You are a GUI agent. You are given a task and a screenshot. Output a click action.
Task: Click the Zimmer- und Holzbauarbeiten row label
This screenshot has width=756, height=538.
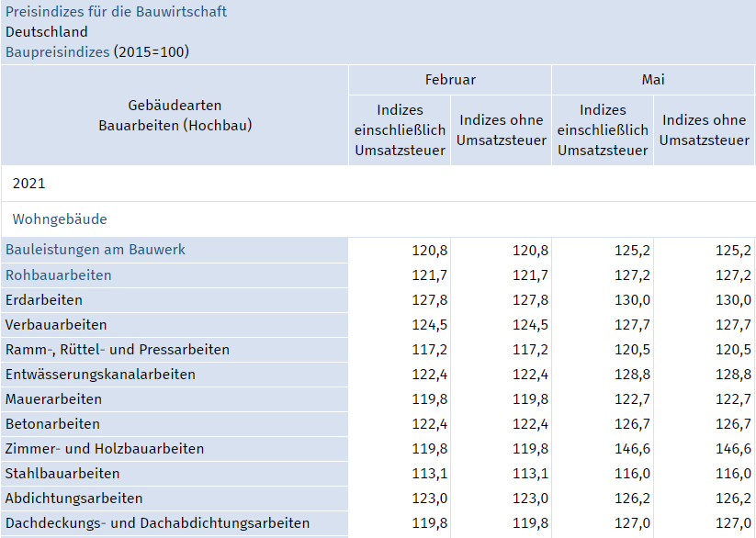(105, 449)
